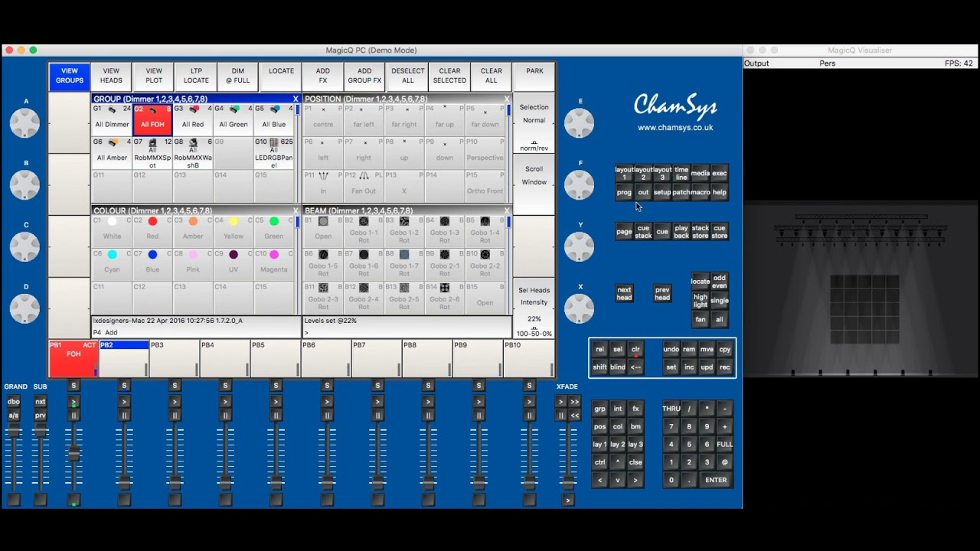This screenshot has width=980, height=551.
Task: Open the prog window key
Action: [x=624, y=193]
